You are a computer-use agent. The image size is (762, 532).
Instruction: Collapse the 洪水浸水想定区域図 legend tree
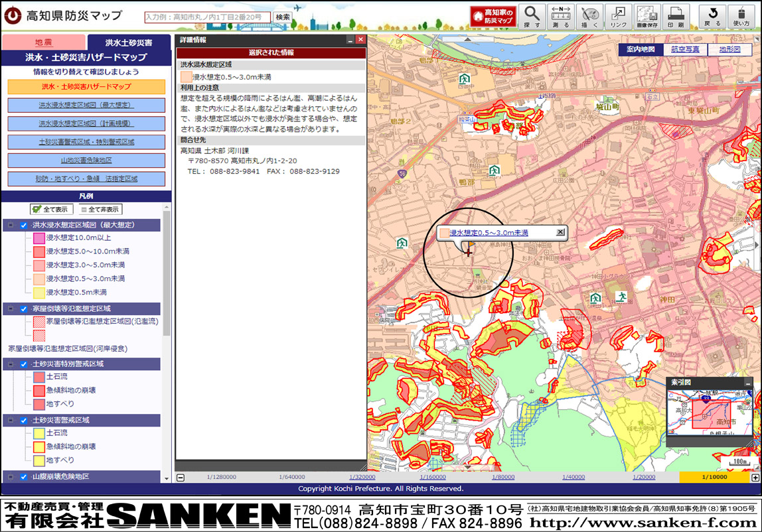click(11, 226)
